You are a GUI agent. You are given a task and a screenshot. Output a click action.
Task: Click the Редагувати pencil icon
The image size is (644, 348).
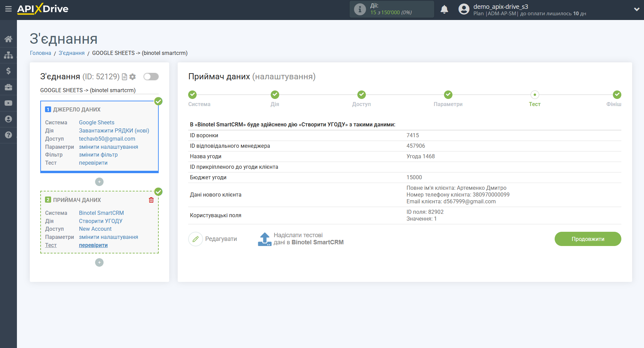tap(196, 239)
